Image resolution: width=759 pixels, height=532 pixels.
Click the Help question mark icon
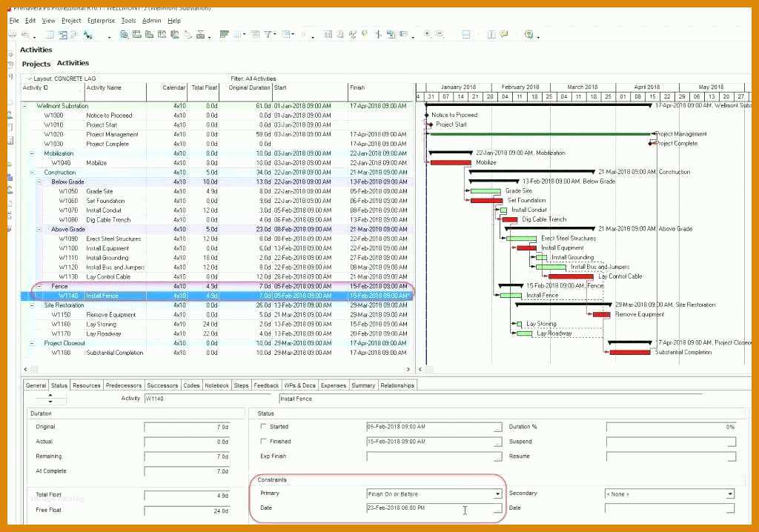point(528,34)
